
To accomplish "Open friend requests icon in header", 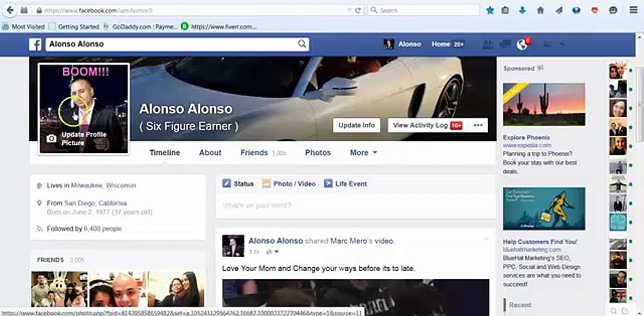I will click(488, 44).
